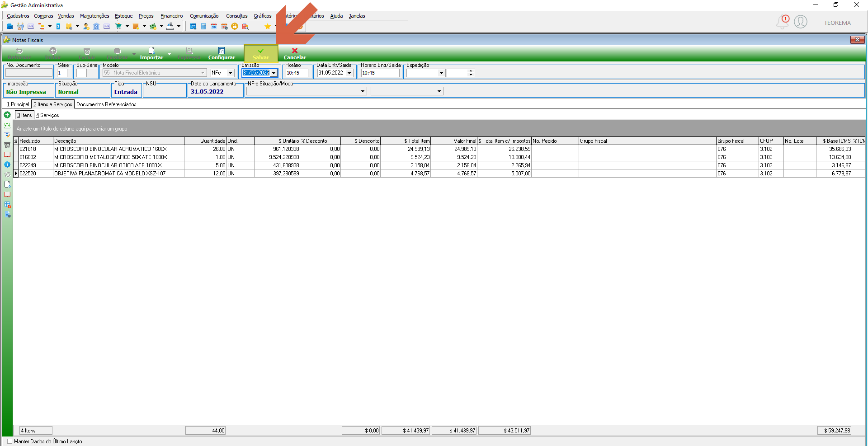
Task: Click the user profile avatar icon
Action: (x=801, y=22)
